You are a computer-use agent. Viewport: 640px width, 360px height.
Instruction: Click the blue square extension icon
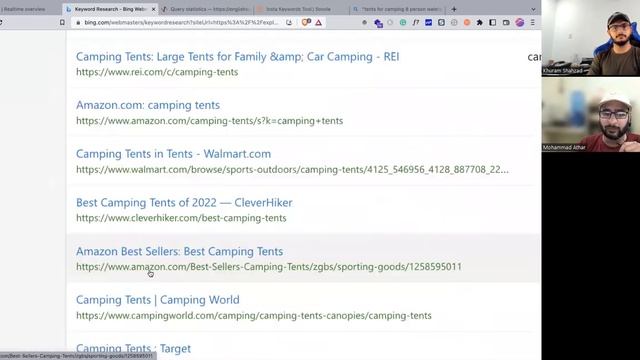click(x=428, y=23)
